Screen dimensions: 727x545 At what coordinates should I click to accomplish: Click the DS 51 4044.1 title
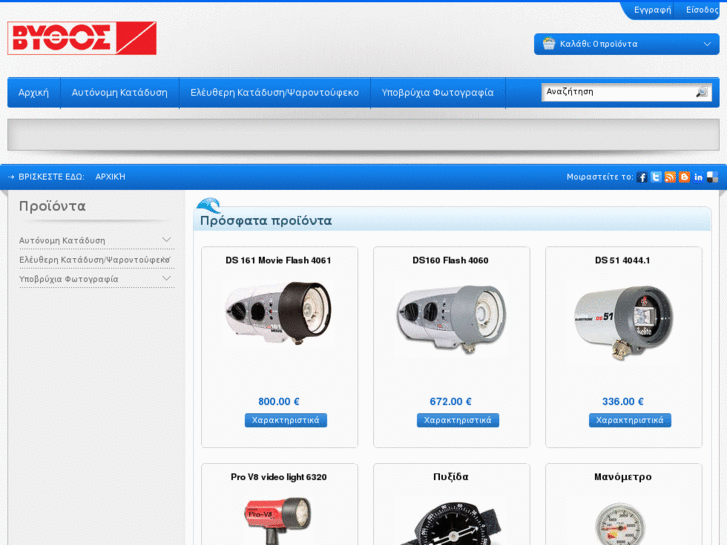[x=623, y=260]
